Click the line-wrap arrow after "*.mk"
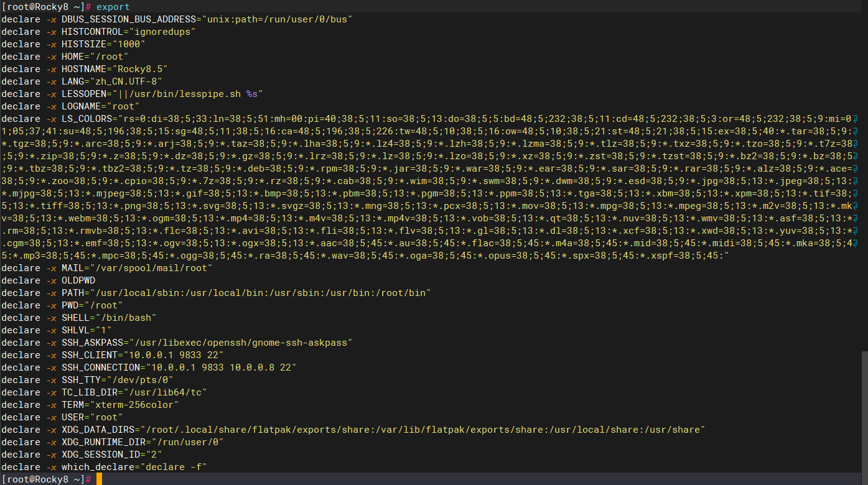Image resolution: width=868 pixels, height=485 pixels. [855, 206]
